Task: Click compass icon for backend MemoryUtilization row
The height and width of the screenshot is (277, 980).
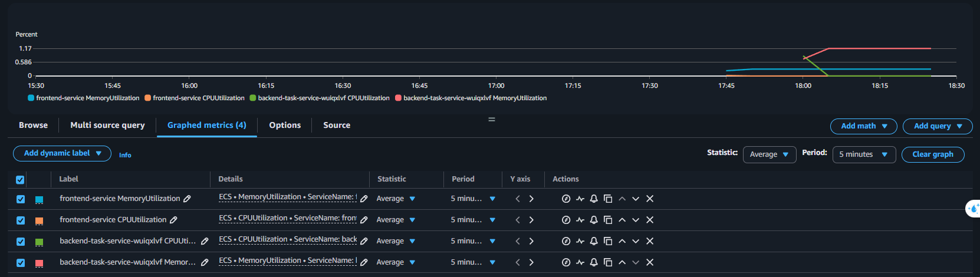Action: pos(566,262)
